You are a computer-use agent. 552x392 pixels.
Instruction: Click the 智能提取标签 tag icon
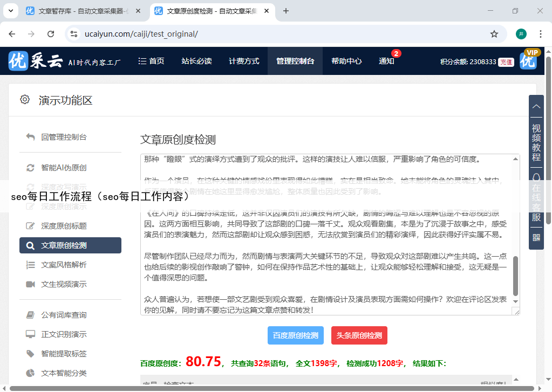click(31, 354)
